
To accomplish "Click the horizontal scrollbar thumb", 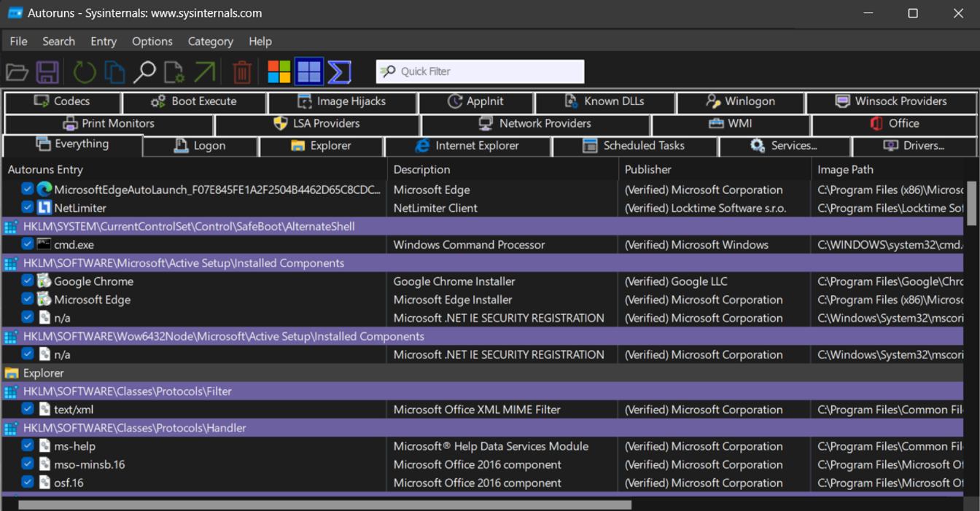I will [x=324, y=504].
